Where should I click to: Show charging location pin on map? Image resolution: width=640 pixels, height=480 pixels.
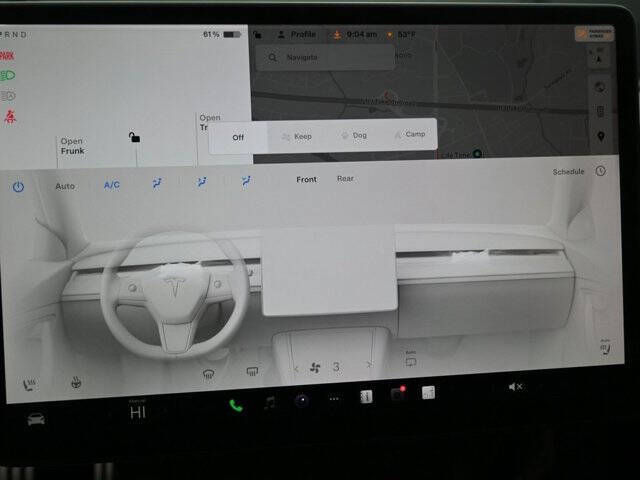[601, 136]
